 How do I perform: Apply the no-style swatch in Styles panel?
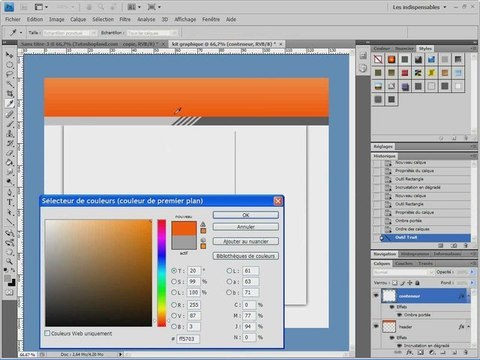(x=378, y=59)
